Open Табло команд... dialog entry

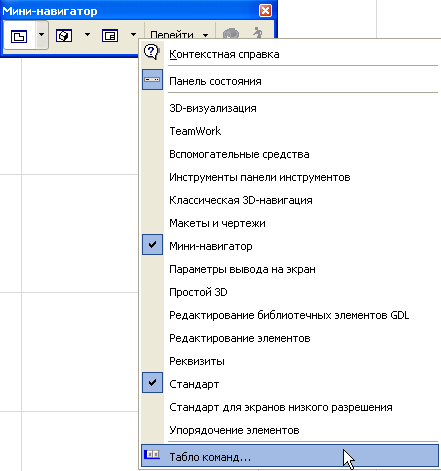290,455
